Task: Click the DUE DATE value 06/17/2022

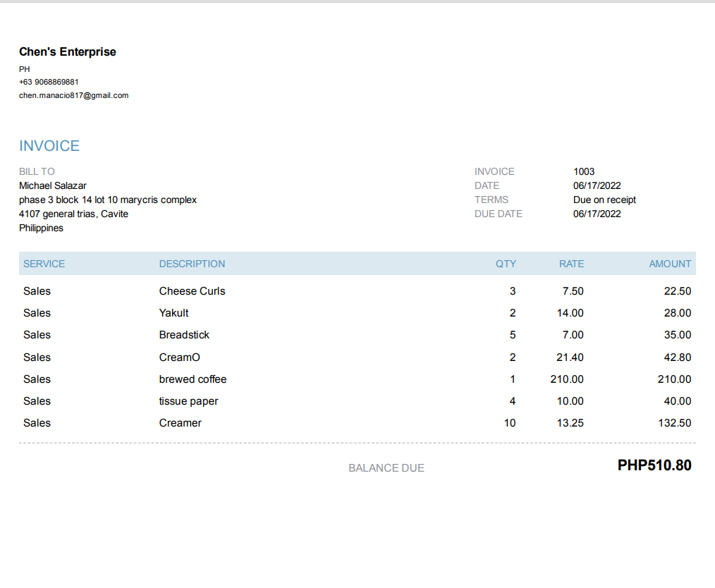Action: click(x=597, y=214)
